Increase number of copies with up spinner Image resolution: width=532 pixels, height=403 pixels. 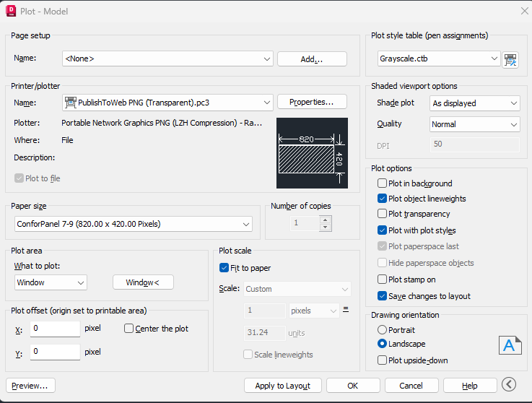point(326,220)
